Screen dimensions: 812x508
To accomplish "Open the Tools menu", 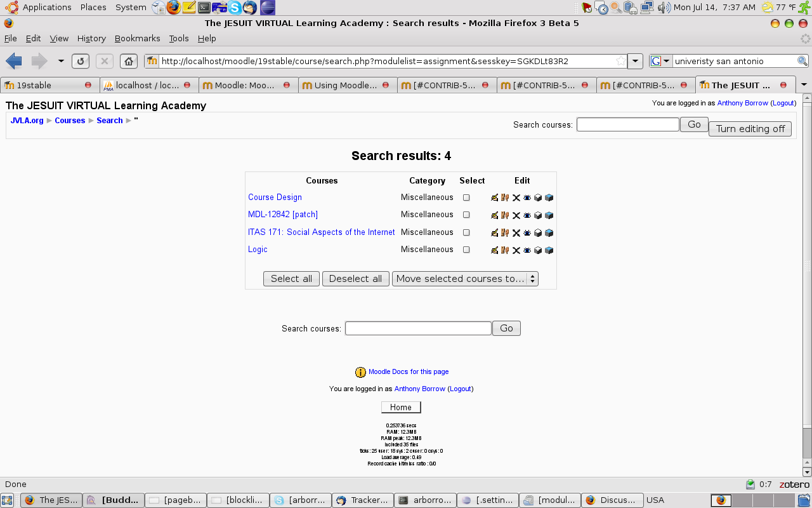I will click(179, 38).
